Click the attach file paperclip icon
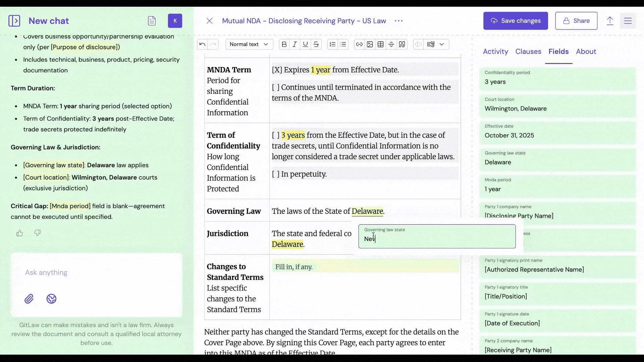 29,299
